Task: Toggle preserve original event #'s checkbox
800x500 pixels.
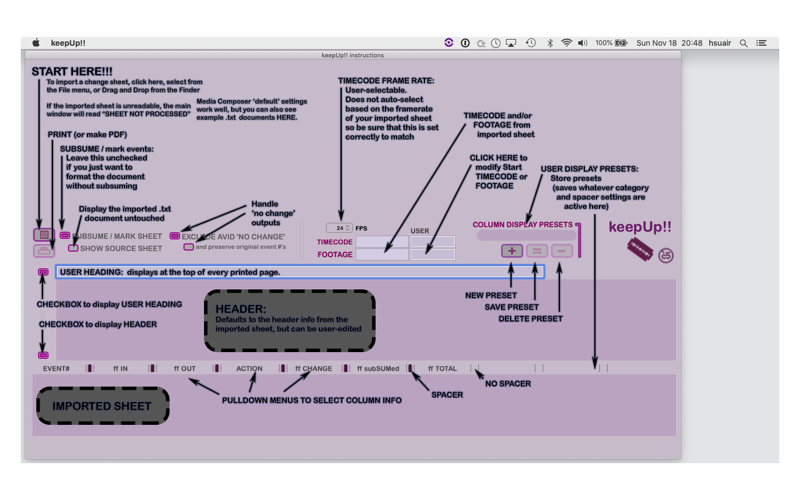Action: pyautogui.click(x=189, y=247)
